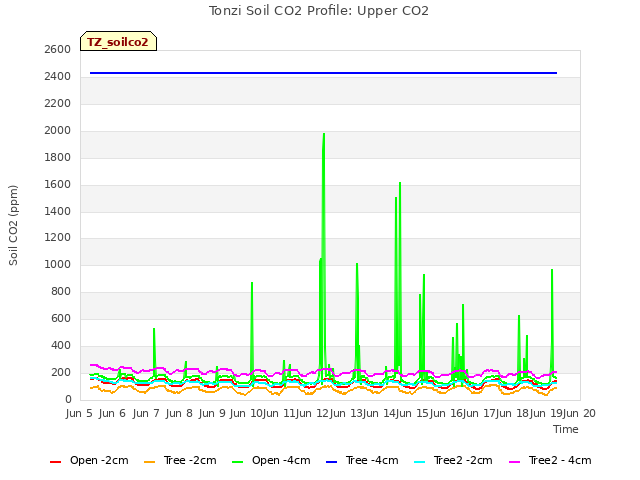
Task: Click the 200 y-axis tick value
Action: pos(61,372)
